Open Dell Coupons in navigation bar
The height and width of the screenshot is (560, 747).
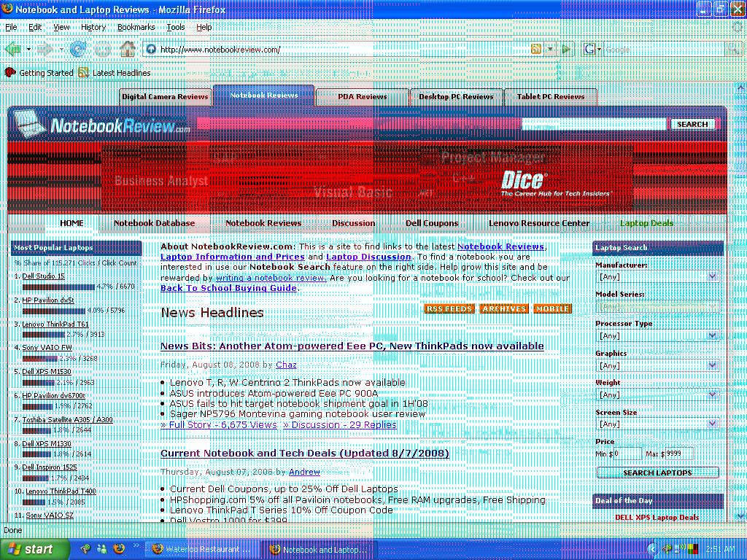point(432,223)
